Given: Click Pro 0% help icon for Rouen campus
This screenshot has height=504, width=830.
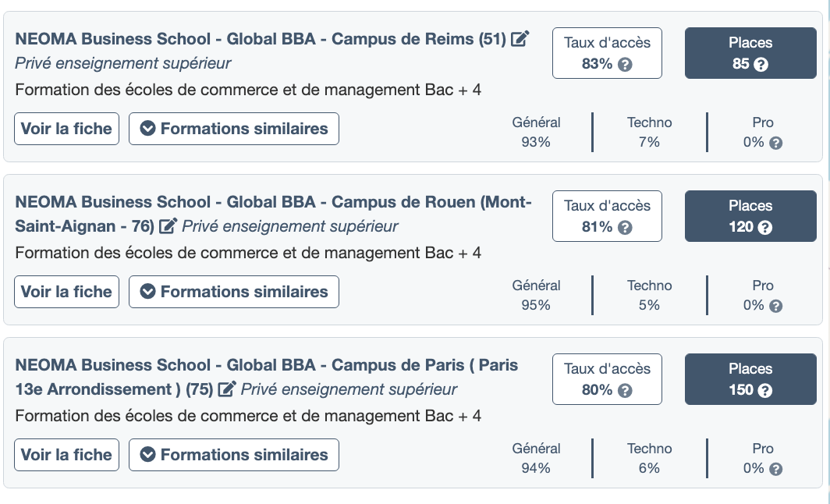Looking at the screenshot, I should (x=775, y=306).
